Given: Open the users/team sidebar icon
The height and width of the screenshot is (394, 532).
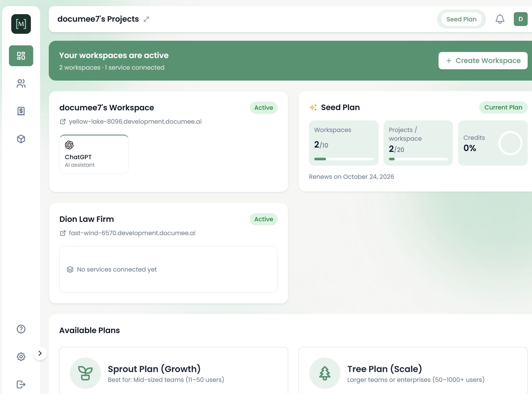Looking at the screenshot, I should pyautogui.click(x=21, y=83).
